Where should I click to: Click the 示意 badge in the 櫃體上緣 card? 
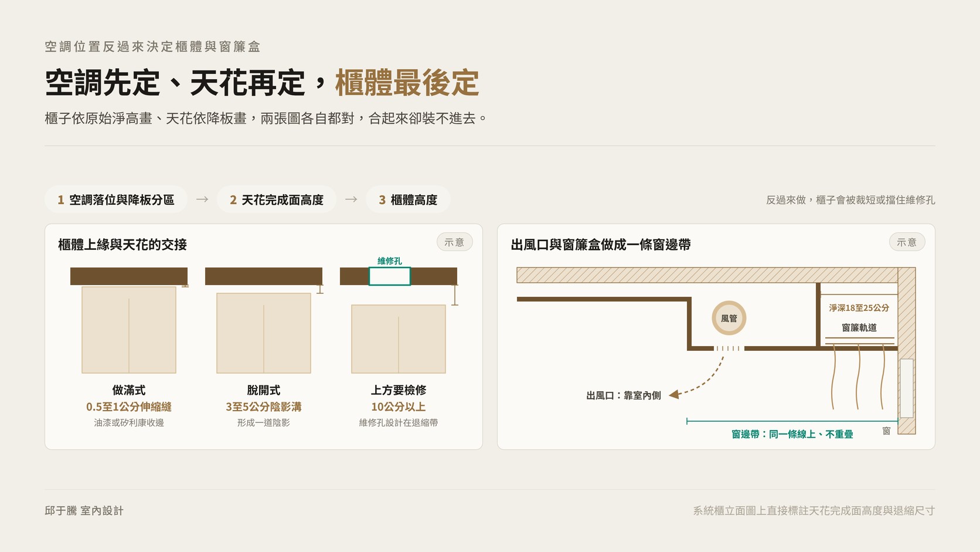click(x=454, y=242)
